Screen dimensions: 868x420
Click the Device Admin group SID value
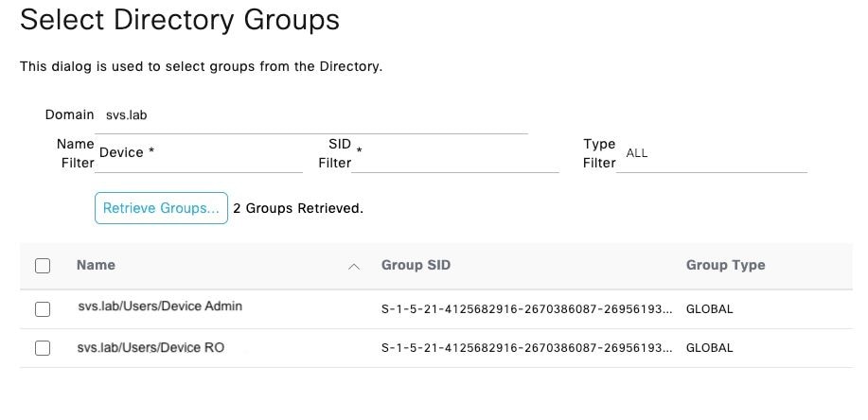[527, 309]
